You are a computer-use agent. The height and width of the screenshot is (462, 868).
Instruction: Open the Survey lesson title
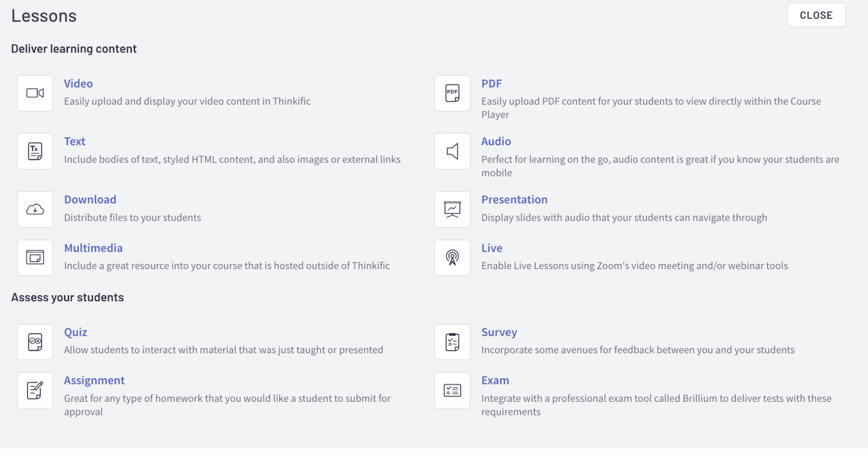[x=499, y=332]
